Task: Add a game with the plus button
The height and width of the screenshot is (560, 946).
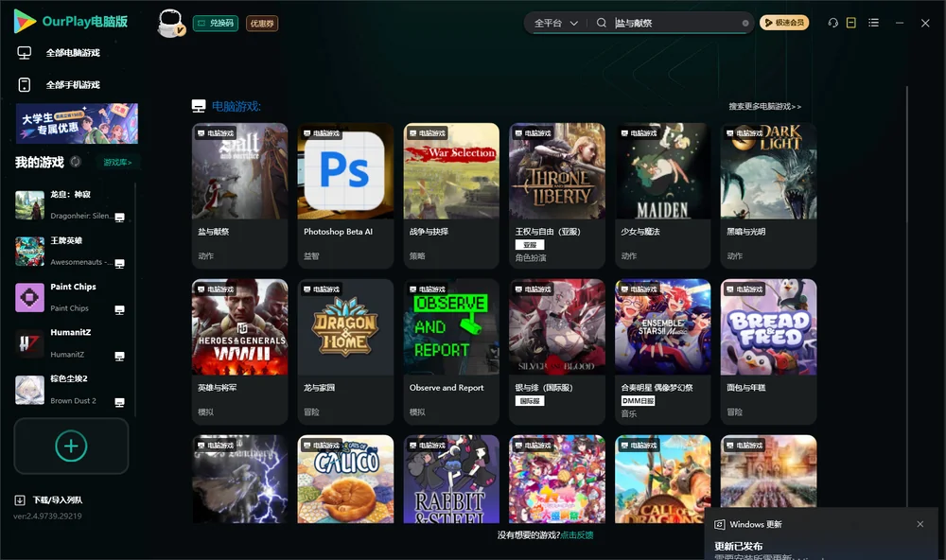Action: (x=71, y=446)
